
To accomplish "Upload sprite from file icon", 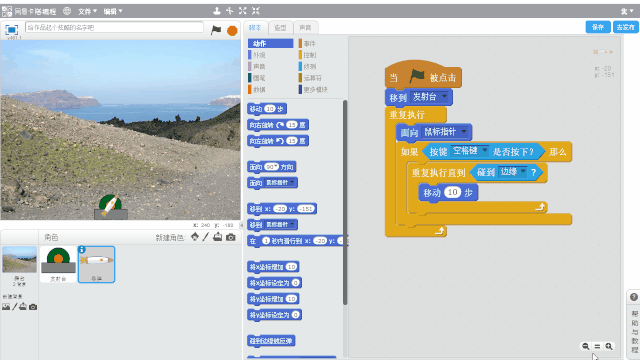I will 218,237.
